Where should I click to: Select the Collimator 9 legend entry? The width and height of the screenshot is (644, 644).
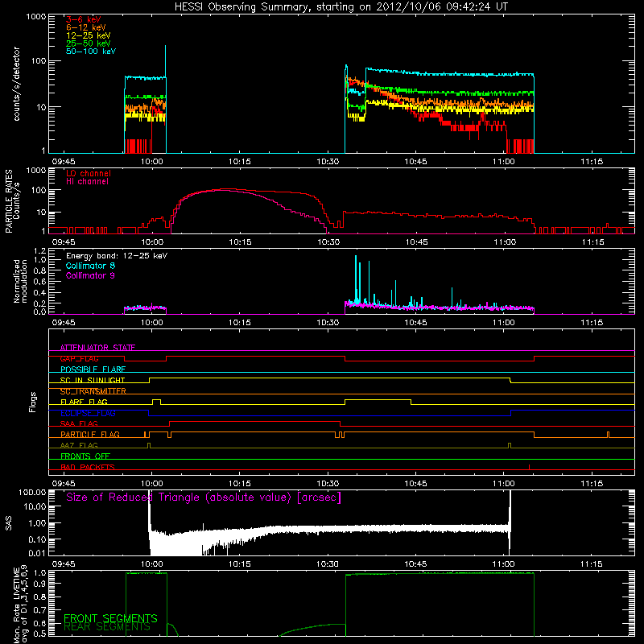(x=90, y=275)
